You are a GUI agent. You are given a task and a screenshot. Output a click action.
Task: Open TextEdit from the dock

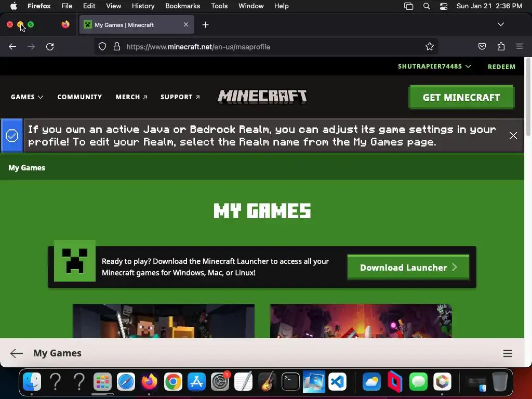click(x=243, y=382)
